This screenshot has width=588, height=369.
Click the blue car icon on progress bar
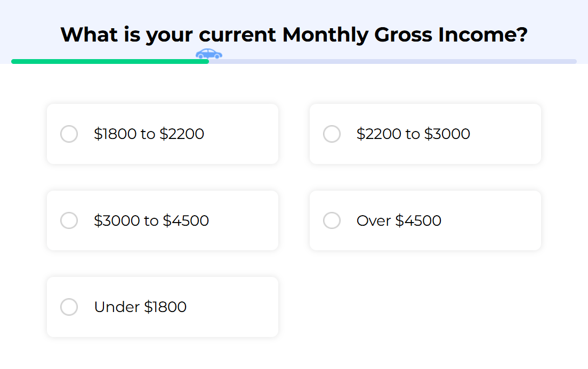208,54
